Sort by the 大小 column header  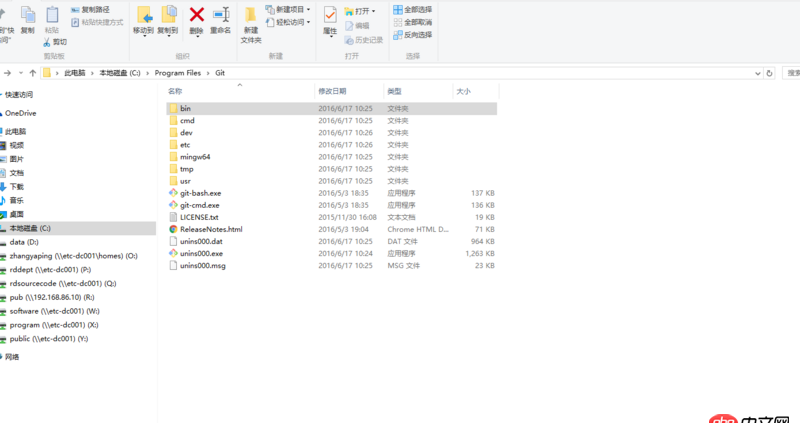tap(463, 91)
